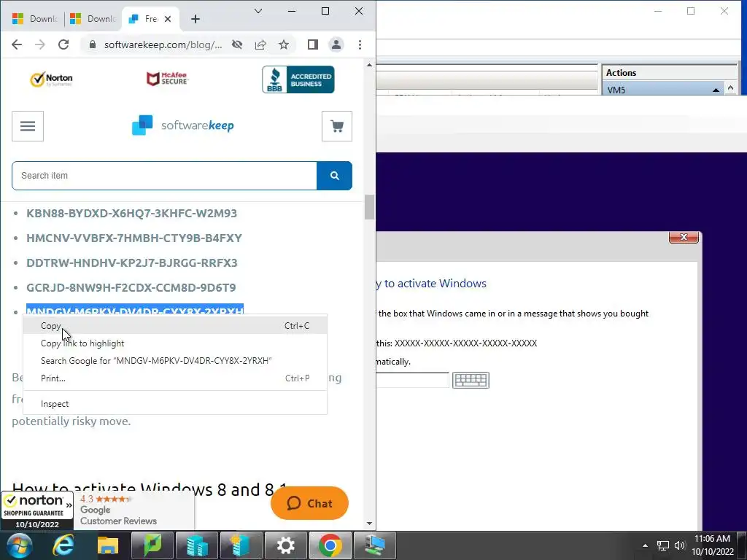Open the shopping cart icon
The height and width of the screenshot is (560, 747).
coord(337,126)
